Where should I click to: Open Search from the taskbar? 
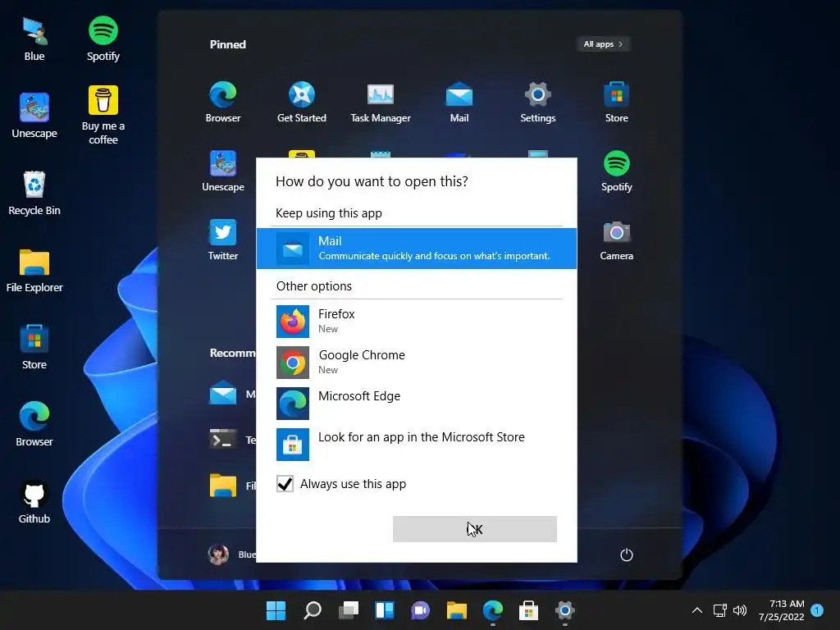313,610
